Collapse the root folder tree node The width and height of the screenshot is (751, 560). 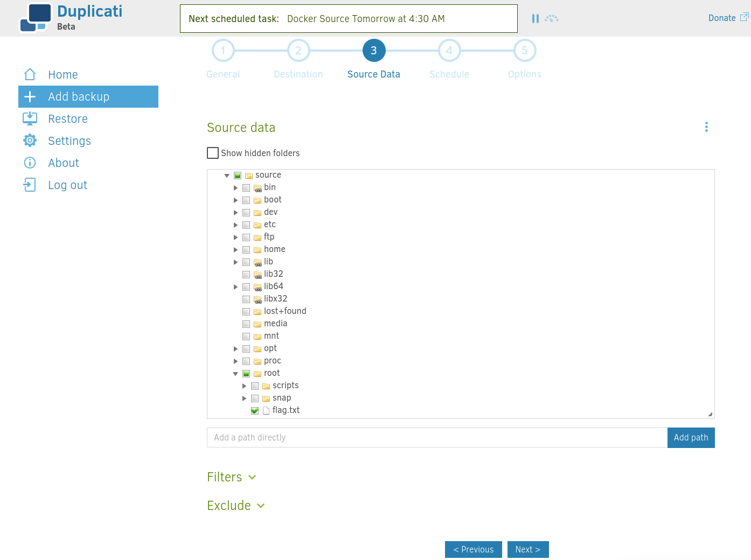235,373
